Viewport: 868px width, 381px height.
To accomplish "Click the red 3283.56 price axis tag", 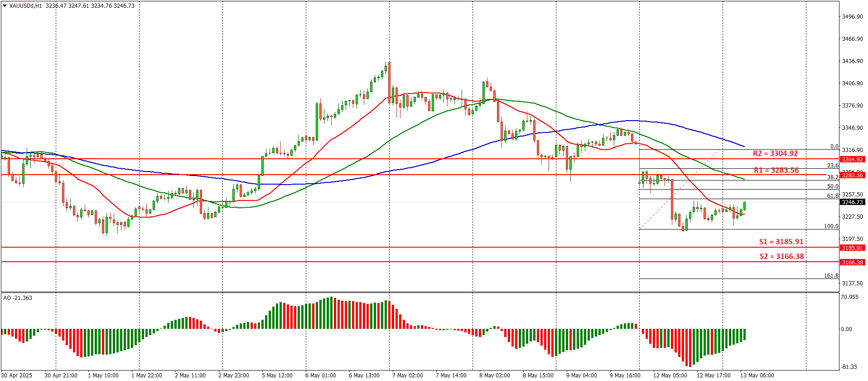I will tap(852, 175).
